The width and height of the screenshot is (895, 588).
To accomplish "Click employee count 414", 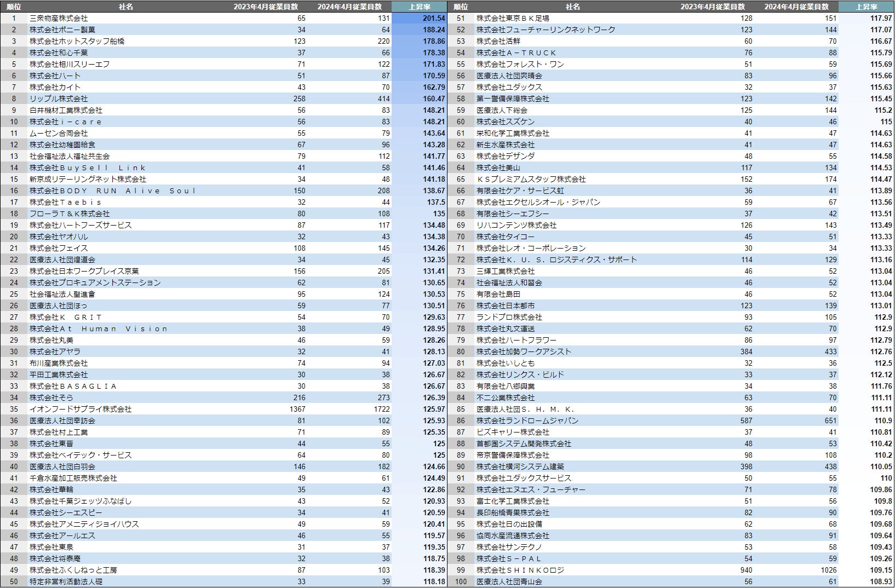I will point(350,99).
